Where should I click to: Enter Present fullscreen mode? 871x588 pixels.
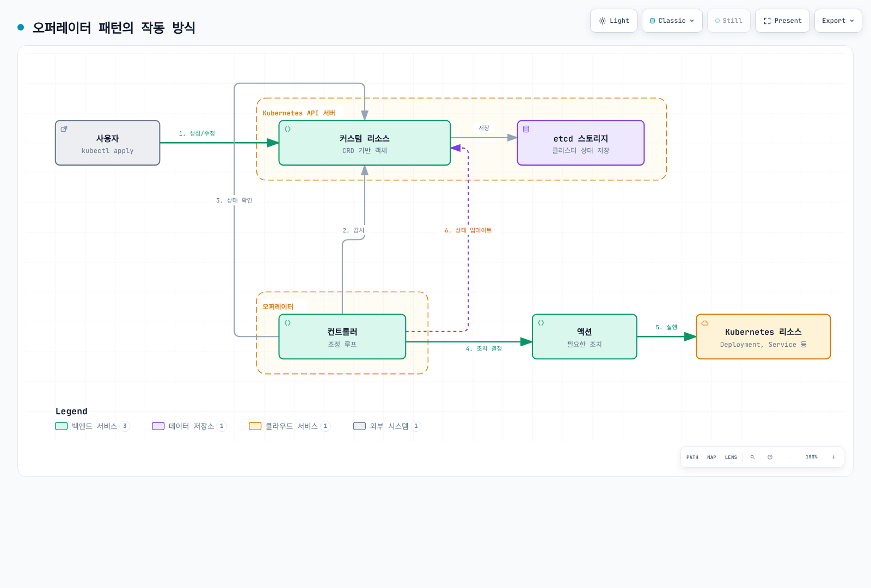pos(782,21)
